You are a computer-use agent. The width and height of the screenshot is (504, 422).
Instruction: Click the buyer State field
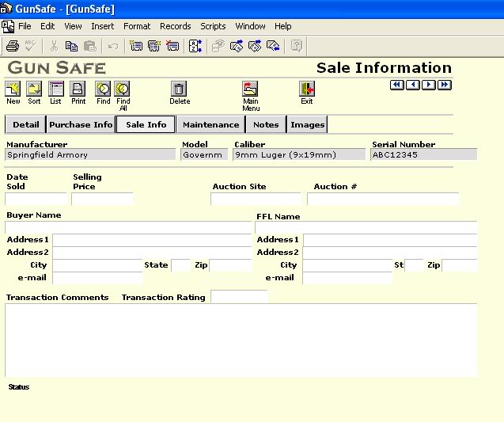pos(180,265)
